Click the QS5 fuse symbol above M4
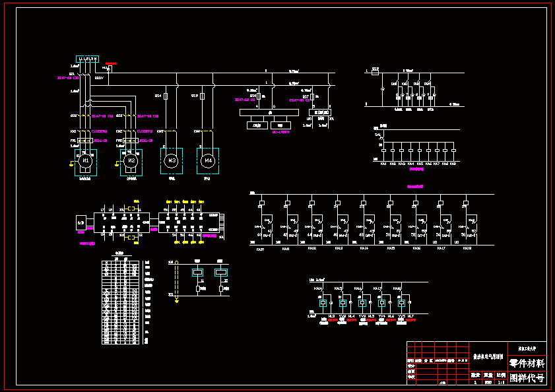555x392 pixels. (x=202, y=96)
